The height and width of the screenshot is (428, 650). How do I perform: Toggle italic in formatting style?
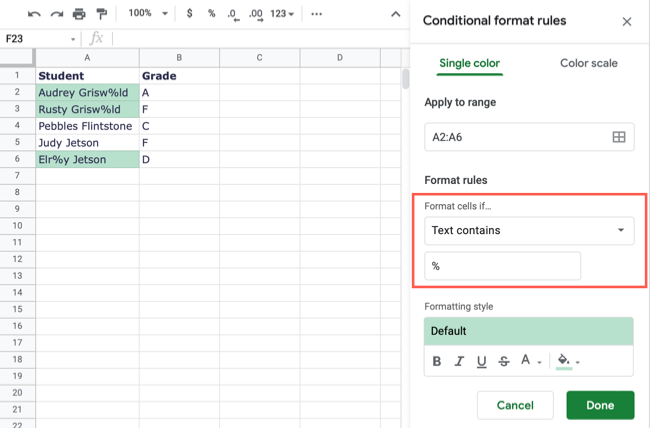point(459,361)
